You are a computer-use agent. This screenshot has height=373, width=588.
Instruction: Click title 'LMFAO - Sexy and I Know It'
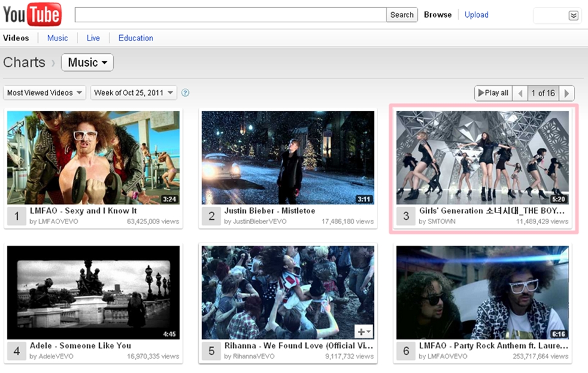pos(83,211)
